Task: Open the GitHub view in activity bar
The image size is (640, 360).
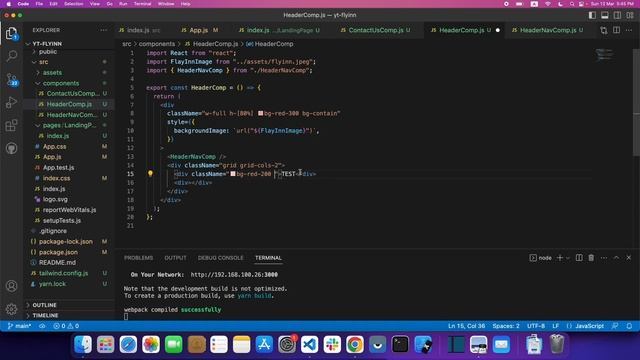Action: pyautogui.click(x=11, y=148)
